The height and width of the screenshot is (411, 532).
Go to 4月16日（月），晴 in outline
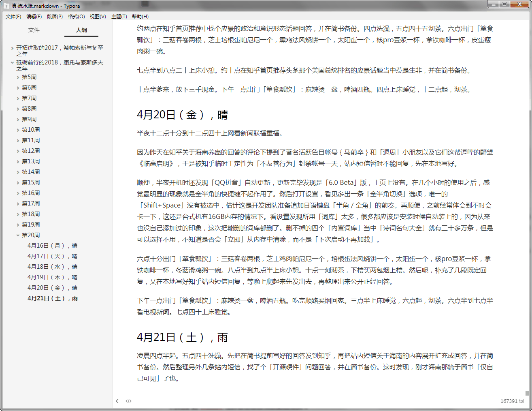(x=52, y=246)
